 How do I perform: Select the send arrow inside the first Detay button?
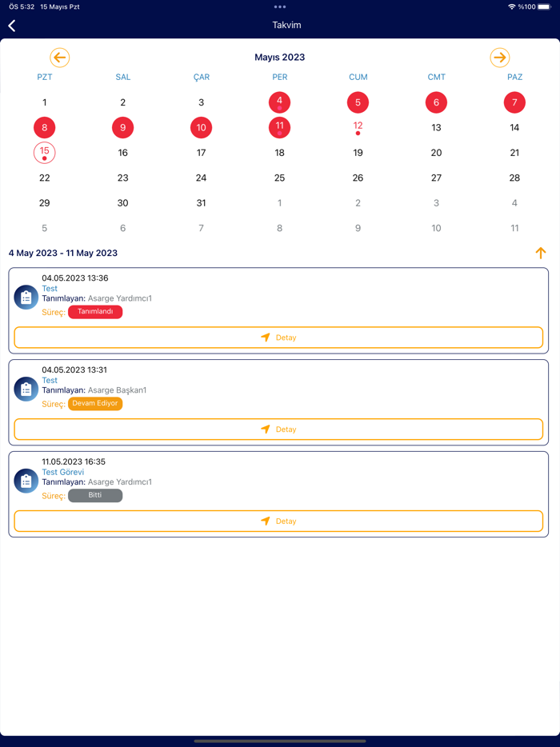(265, 338)
